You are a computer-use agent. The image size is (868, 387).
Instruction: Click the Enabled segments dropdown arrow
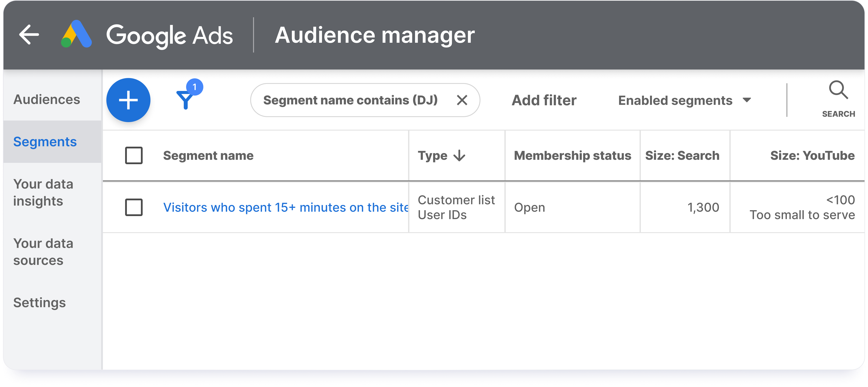coord(747,100)
